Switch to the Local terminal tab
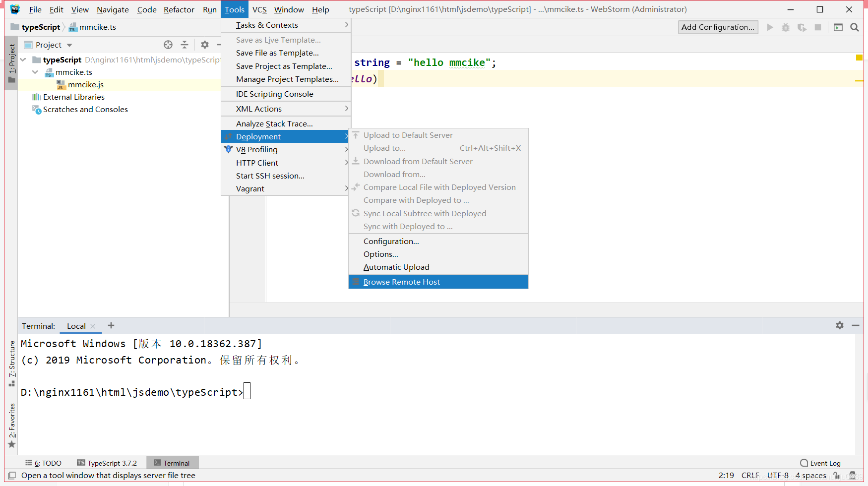Image resolution: width=868 pixels, height=486 pixels. 76,326
